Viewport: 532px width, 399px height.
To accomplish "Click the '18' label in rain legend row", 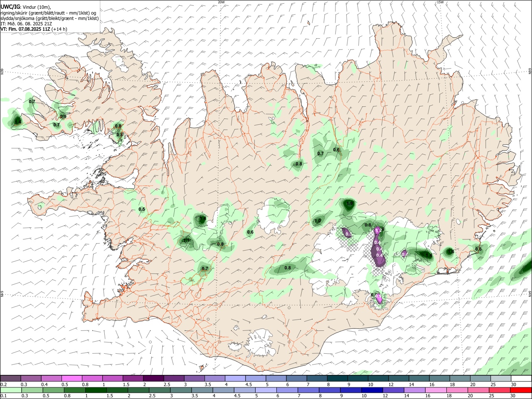I will point(450,396).
